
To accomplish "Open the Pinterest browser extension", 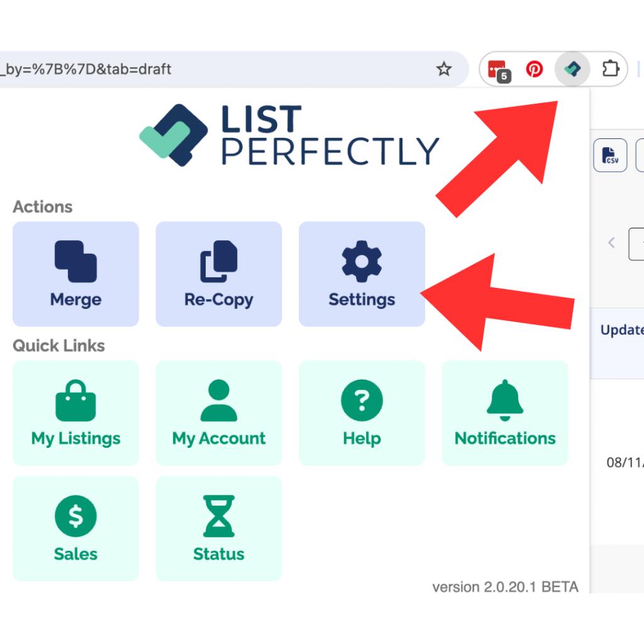I will [535, 69].
